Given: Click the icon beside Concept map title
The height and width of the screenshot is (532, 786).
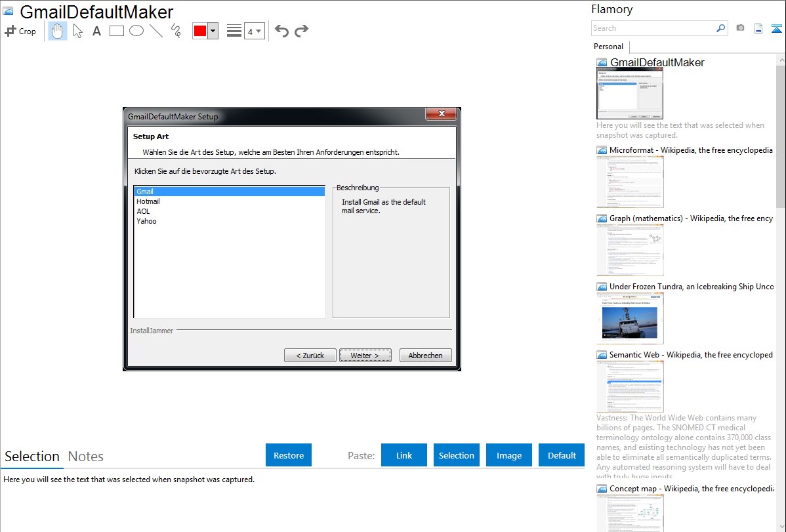Looking at the screenshot, I should [602, 489].
